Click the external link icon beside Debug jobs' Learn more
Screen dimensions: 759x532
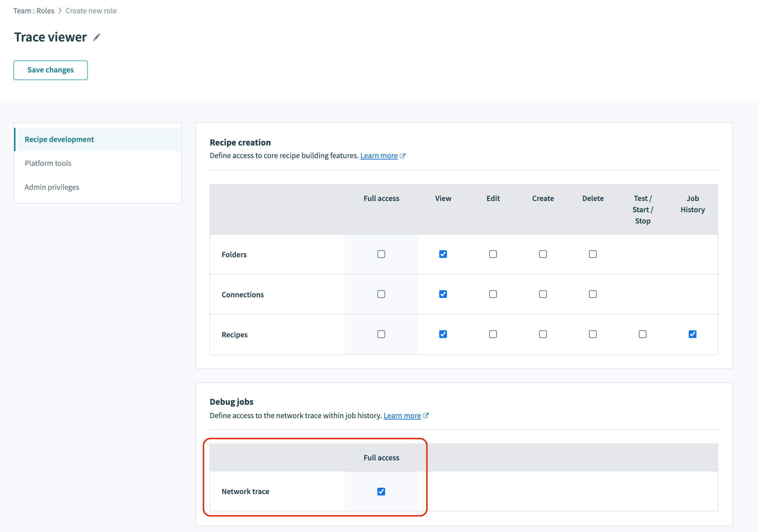[426, 415]
